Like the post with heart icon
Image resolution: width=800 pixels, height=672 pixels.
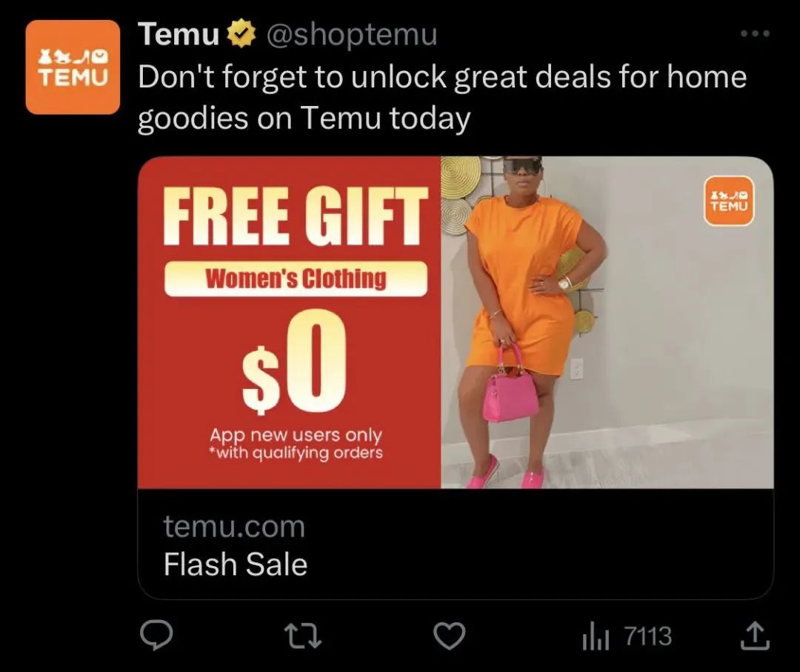449,636
